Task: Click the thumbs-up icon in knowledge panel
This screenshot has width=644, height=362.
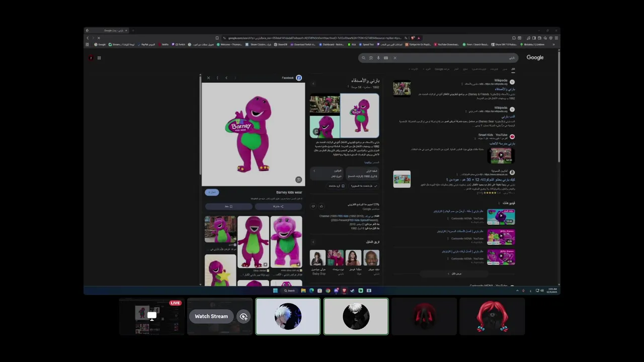Action: coord(321,206)
